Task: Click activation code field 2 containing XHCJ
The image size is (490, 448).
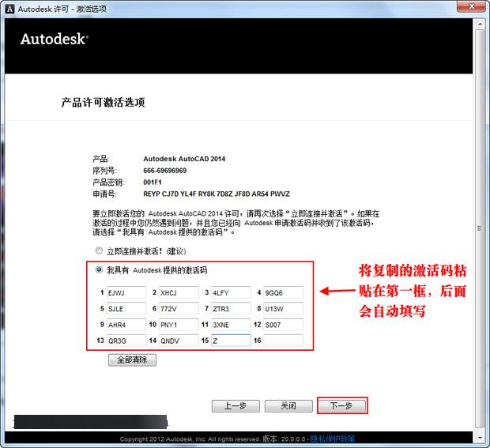Action: coord(179,292)
